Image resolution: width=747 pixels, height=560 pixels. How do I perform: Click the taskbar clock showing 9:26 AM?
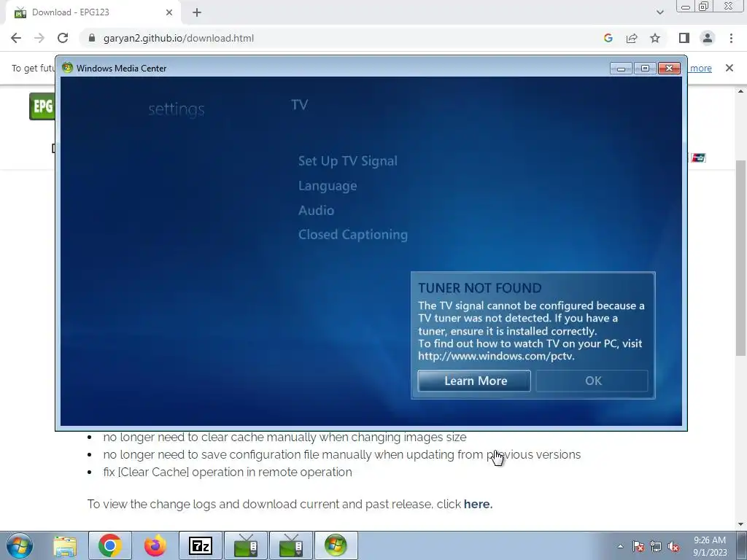[710, 546]
